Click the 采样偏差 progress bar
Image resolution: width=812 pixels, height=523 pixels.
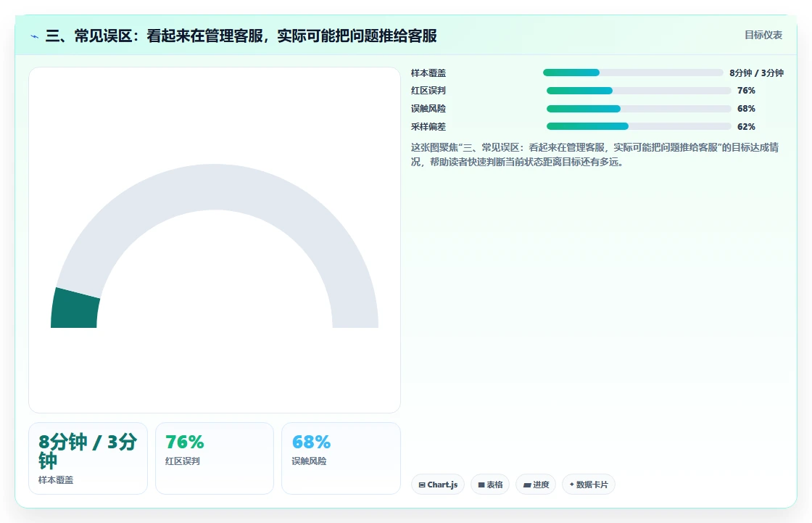tap(639, 126)
